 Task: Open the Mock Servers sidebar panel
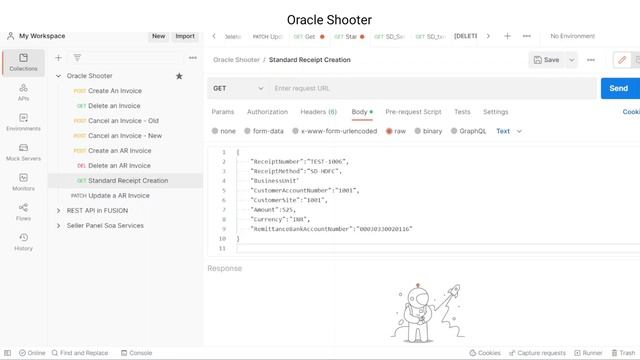tap(23, 152)
